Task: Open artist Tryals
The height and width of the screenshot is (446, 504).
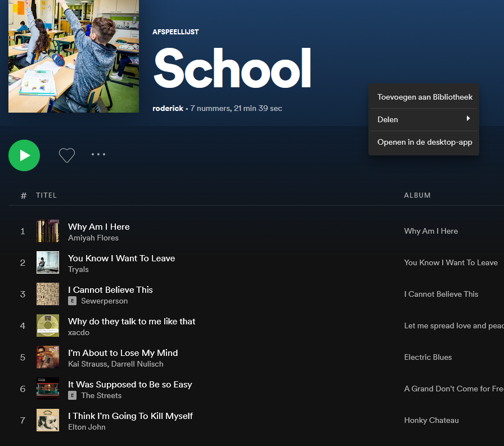Action: (x=78, y=269)
